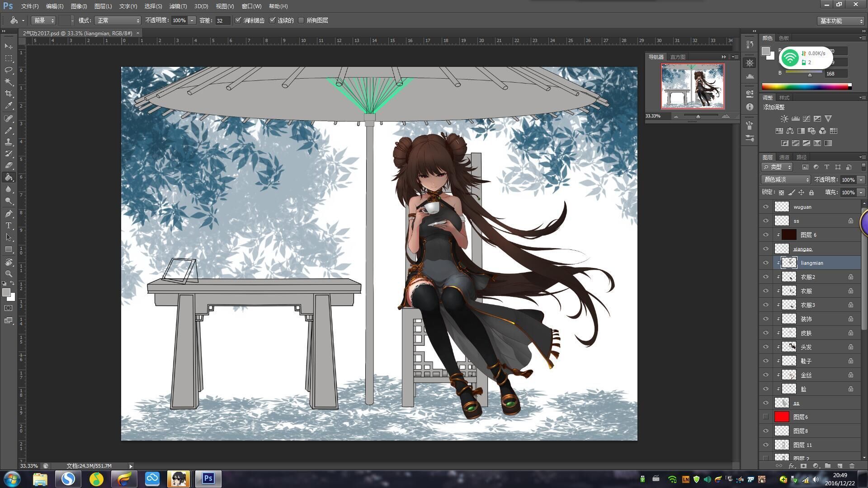Click the foreground color swatch in toolbox
This screenshot has width=868, height=488.
coord(6,293)
